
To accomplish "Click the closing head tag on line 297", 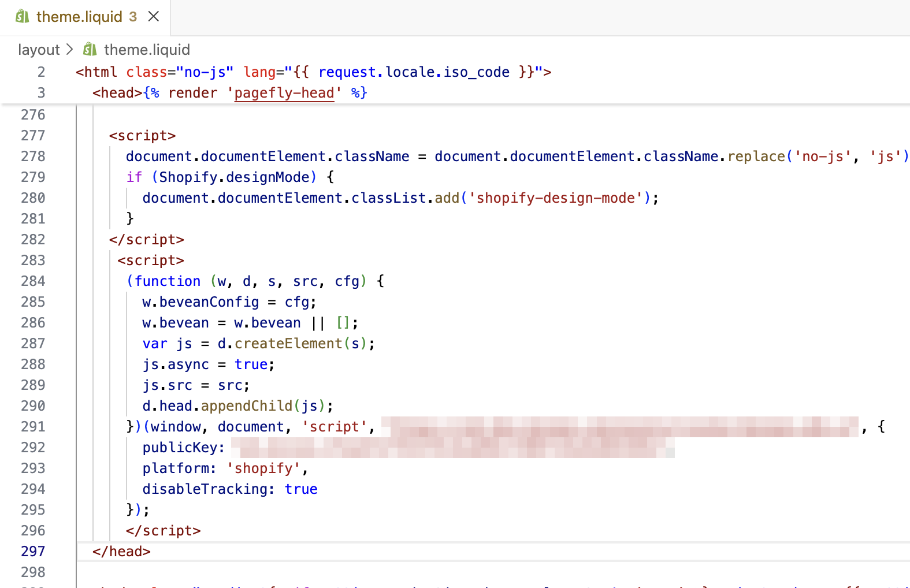I will [121, 552].
